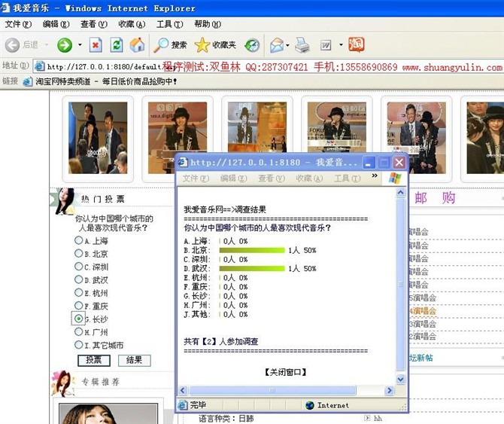
Task: Open the orange Taobao icon in toolbar
Action: coord(356,44)
